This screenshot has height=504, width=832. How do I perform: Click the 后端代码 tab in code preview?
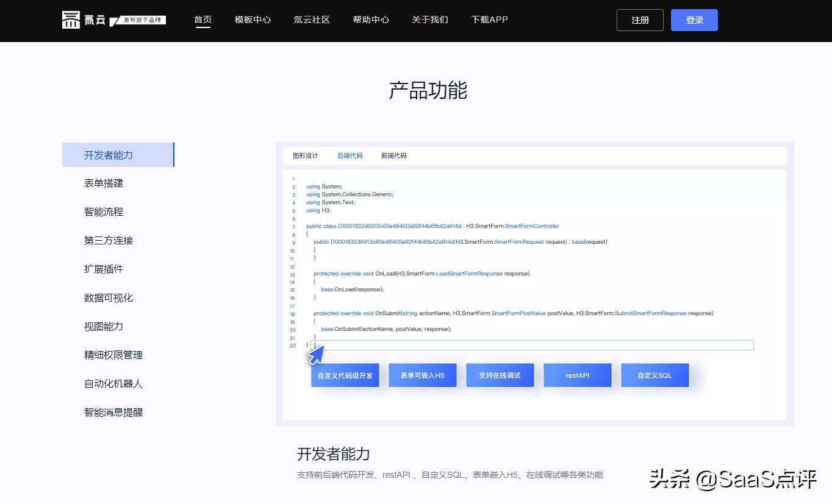click(350, 156)
